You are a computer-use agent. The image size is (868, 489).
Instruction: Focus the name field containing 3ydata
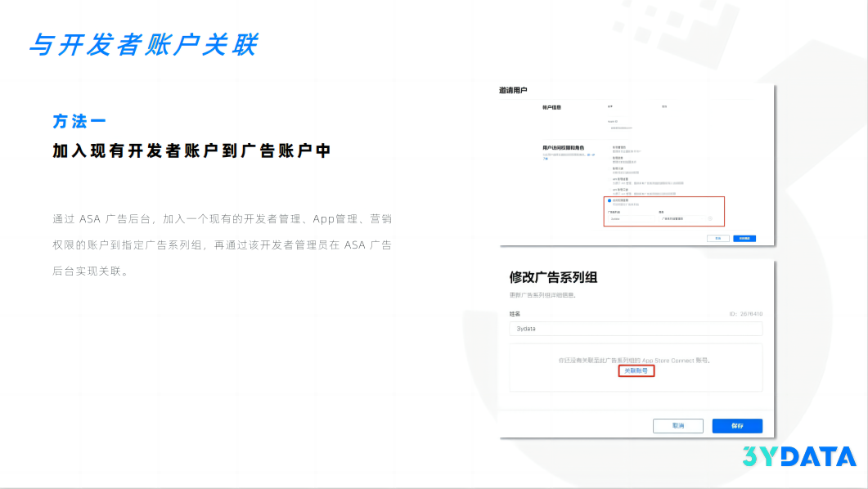click(x=636, y=329)
